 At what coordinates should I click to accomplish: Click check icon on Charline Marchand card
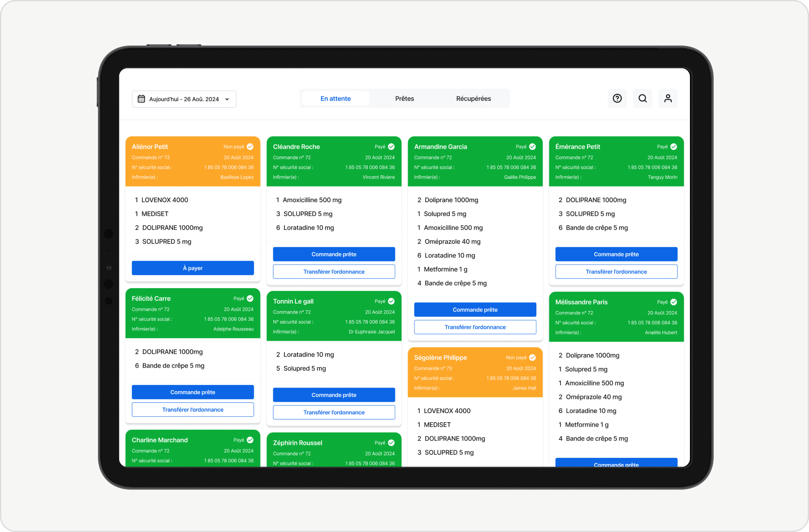pyautogui.click(x=250, y=440)
